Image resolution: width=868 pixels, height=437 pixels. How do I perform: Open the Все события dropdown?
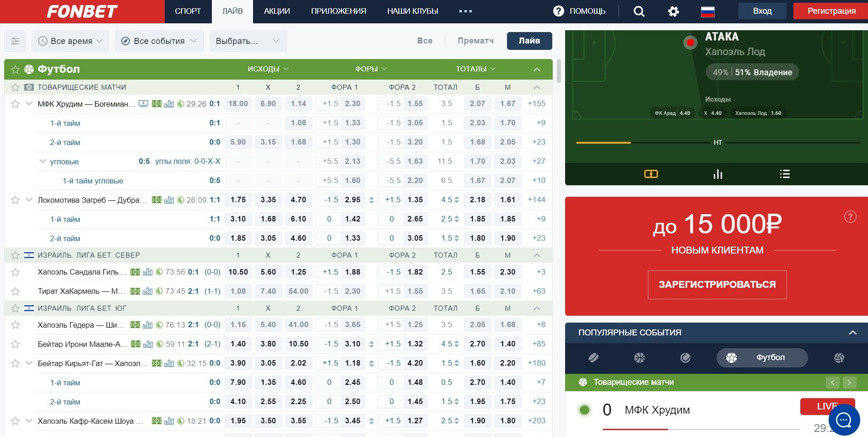(x=159, y=41)
